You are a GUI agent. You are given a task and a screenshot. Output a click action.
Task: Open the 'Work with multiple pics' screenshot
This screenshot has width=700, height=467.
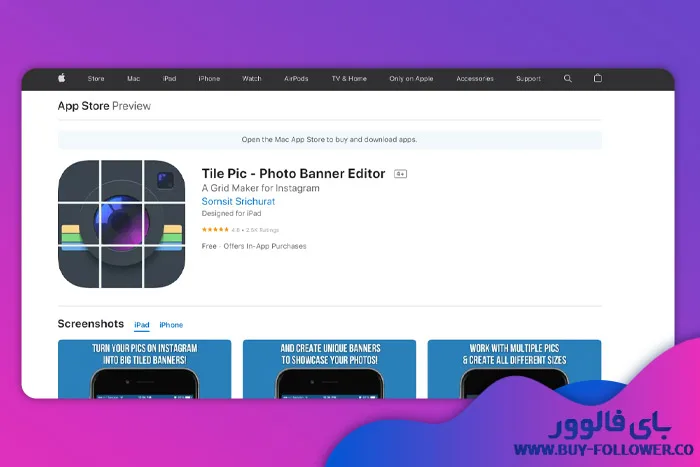[514, 369]
